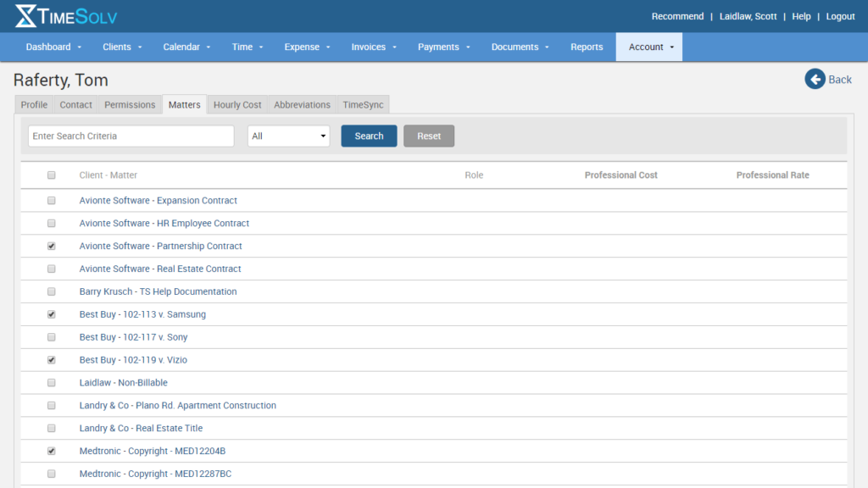Open the Expense dropdown menu
The width and height of the screenshot is (868, 488).
coord(307,47)
